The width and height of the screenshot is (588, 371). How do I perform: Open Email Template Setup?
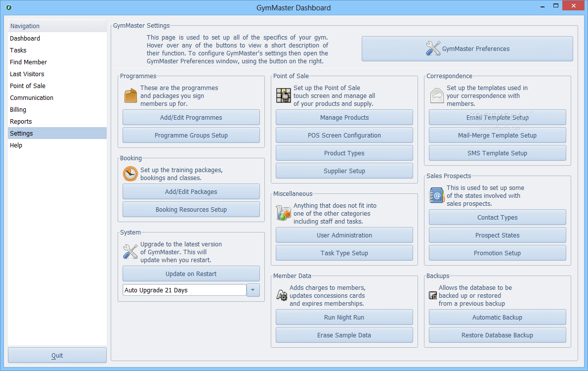coord(497,118)
